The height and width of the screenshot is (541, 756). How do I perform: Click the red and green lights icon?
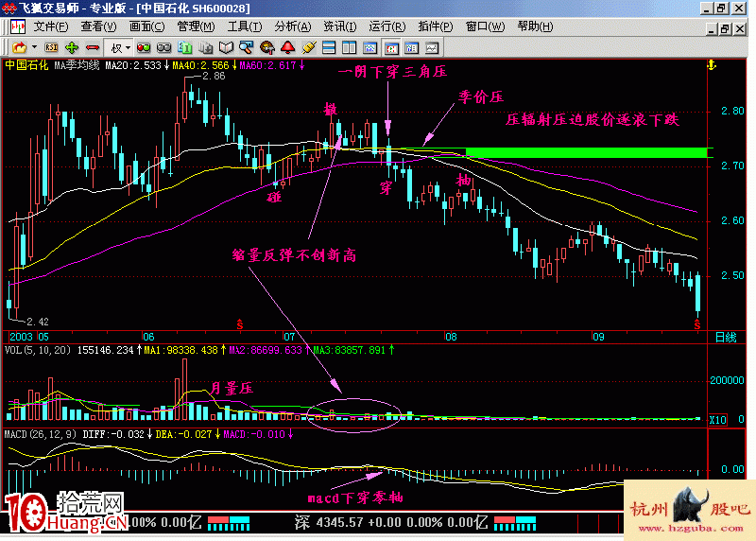point(144,47)
